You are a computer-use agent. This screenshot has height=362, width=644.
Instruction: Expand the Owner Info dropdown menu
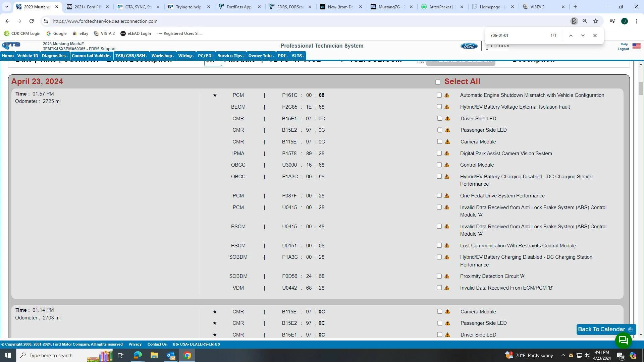pos(261,56)
